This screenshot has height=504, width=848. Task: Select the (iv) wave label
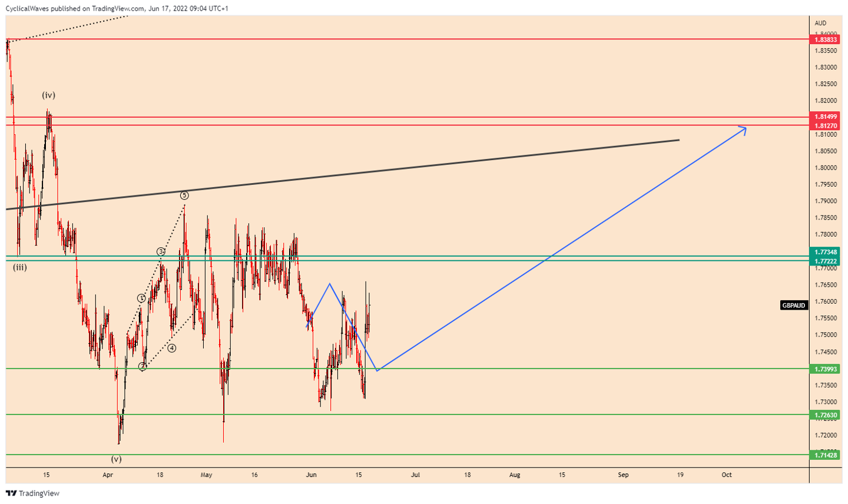48,95
